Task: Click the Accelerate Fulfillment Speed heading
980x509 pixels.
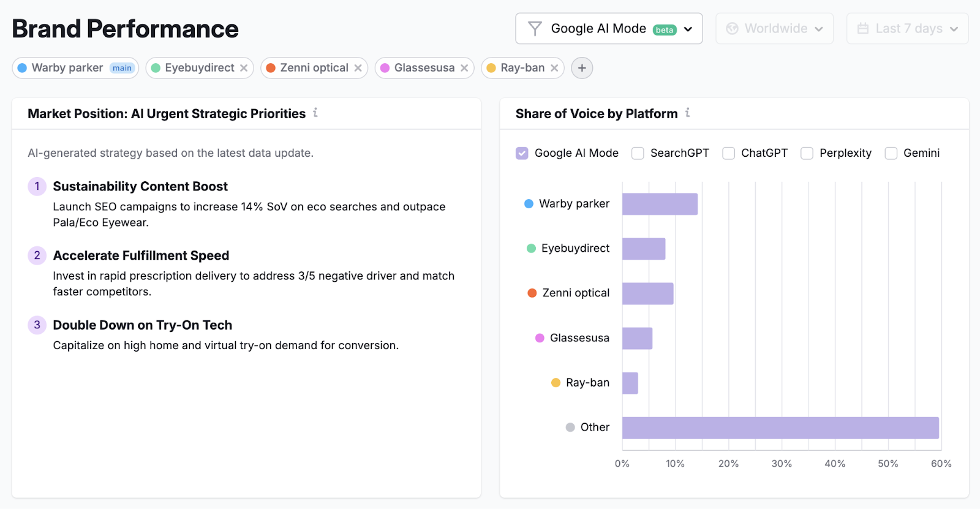Action: point(141,255)
